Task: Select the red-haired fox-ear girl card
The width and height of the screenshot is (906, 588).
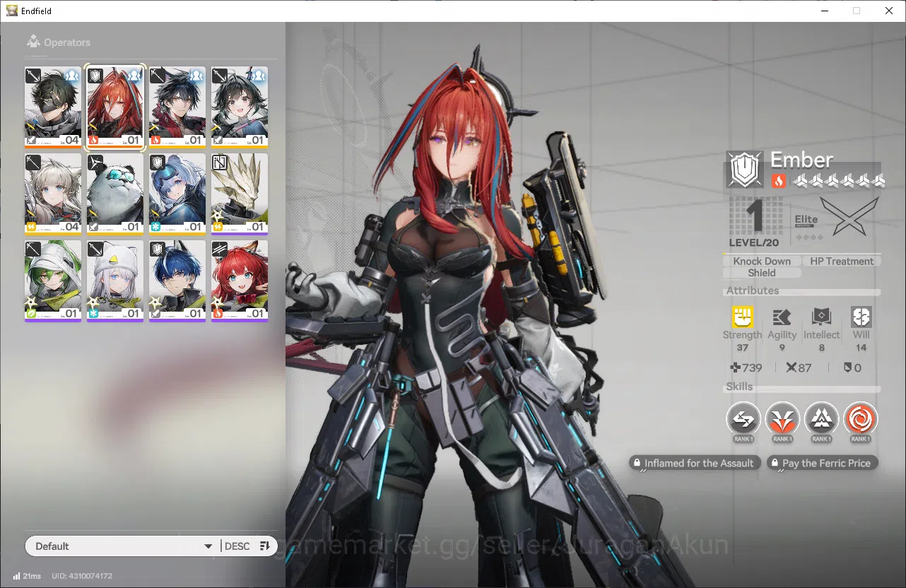Action: (240, 281)
